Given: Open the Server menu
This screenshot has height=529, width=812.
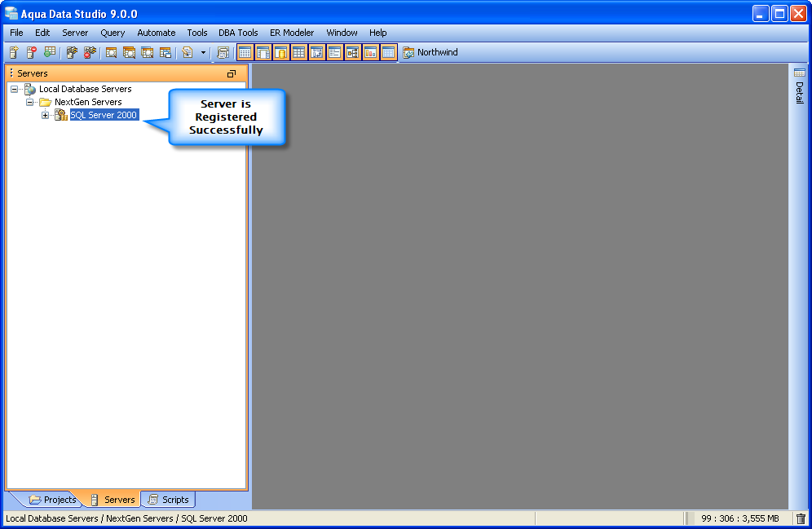Looking at the screenshot, I should point(75,33).
